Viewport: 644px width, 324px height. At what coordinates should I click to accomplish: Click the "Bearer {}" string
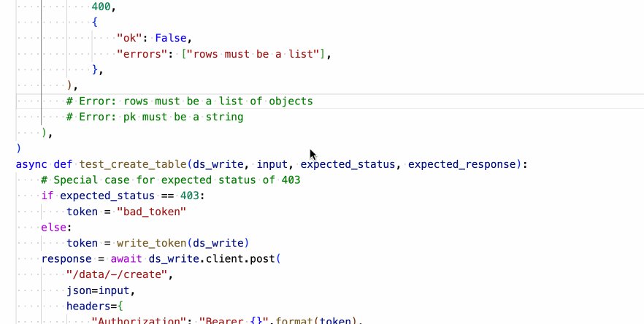point(234,320)
